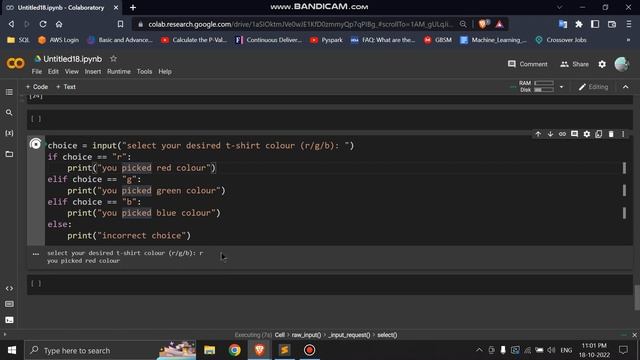Viewport: 640px width, 360px height.
Task: Open the variables {x} panel
Action: [9, 133]
